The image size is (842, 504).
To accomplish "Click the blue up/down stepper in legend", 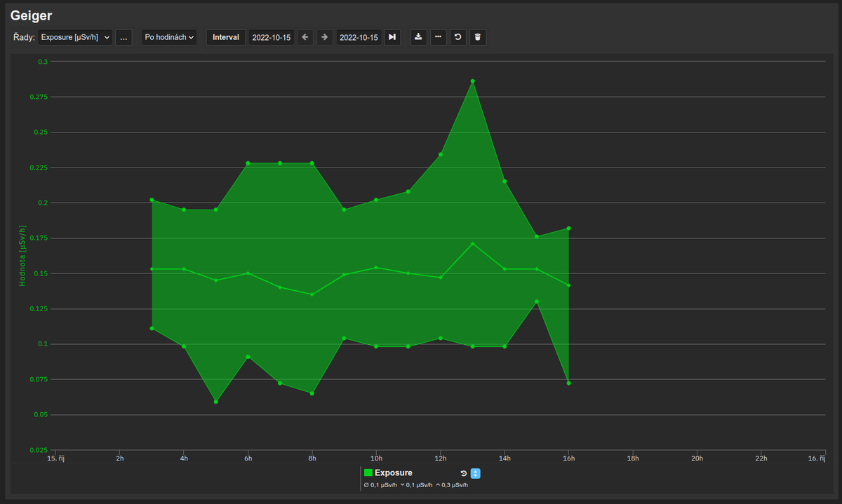I will [x=475, y=474].
